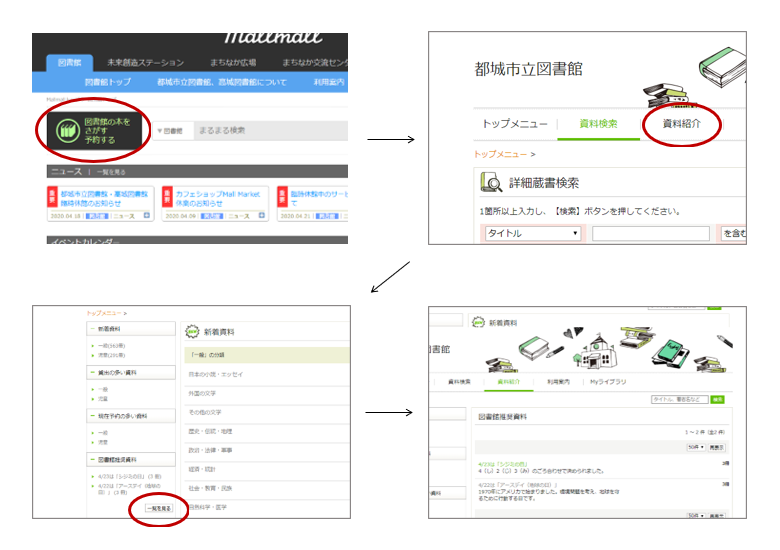Expand the ▼図書館 search scope dropdown
The height and width of the screenshot is (550, 780).
171,131
